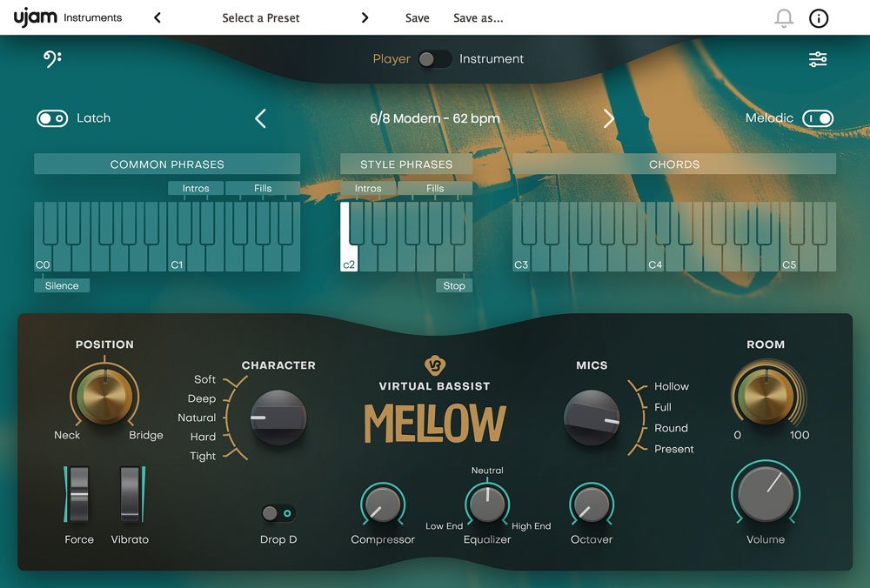This screenshot has width=870, height=588.
Task: Click the Neutral equalizer label
Action: click(x=487, y=471)
